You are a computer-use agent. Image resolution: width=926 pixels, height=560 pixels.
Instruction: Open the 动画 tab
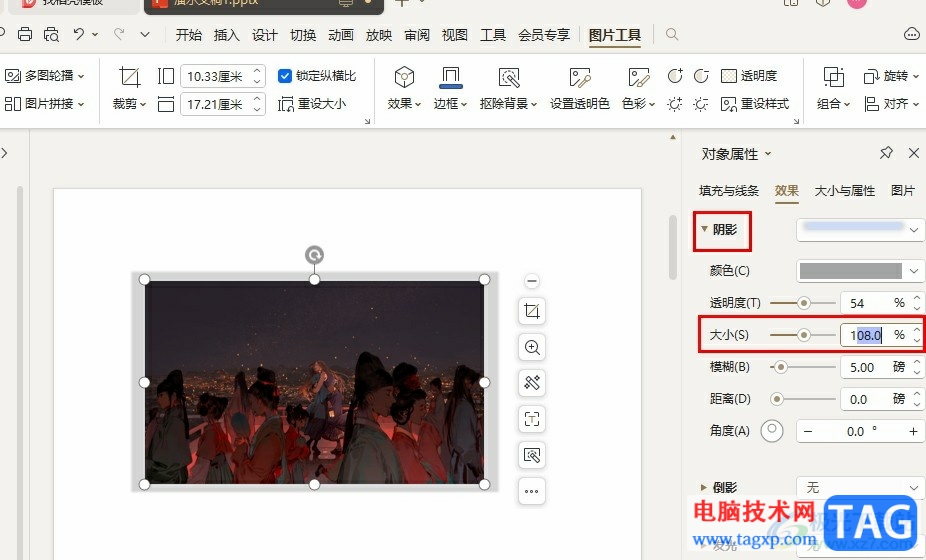341,35
